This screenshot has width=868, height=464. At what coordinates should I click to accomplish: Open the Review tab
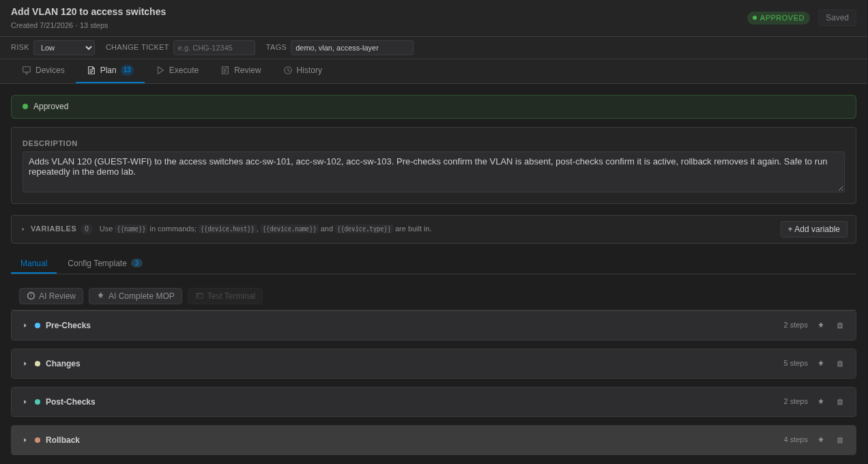(241, 70)
